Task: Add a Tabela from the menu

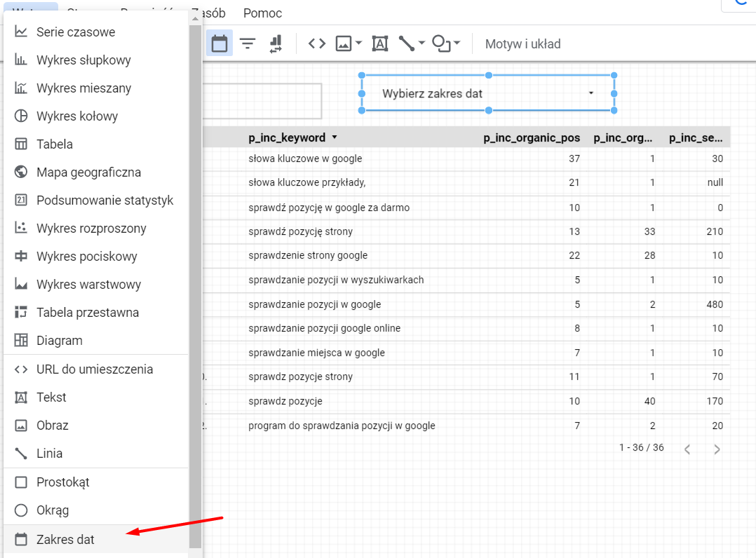Action: pyautogui.click(x=95, y=144)
